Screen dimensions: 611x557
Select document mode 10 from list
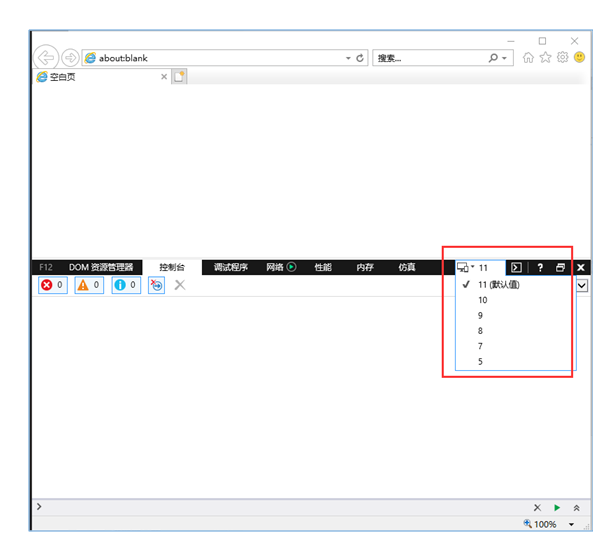[483, 300]
